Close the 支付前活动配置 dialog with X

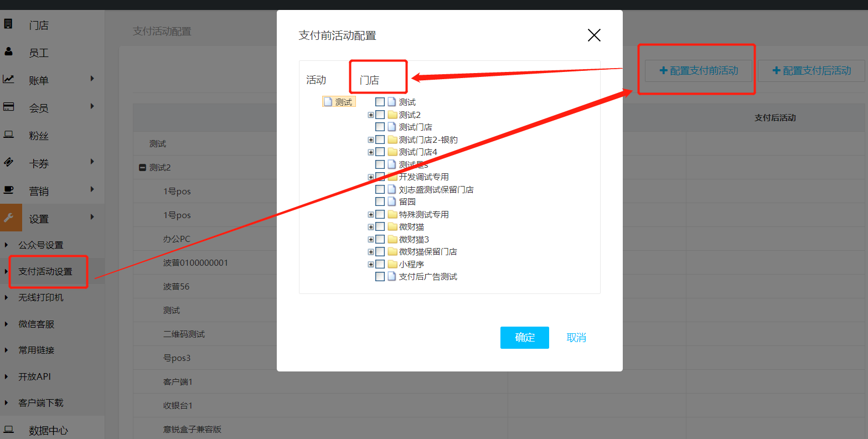point(594,35)
